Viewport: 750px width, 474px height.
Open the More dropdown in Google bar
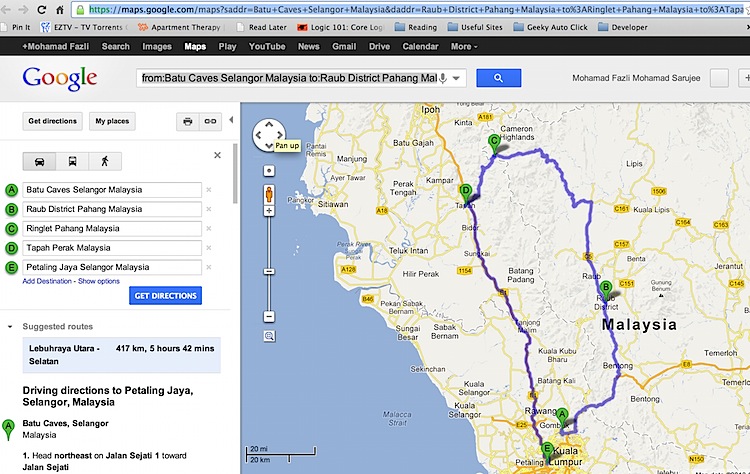tap(464, 46)
